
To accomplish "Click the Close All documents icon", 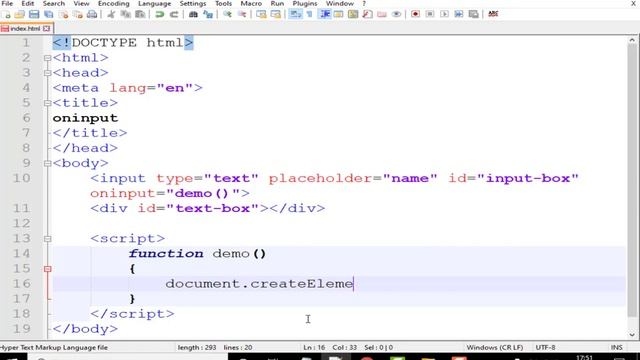I will click(x=78, y=14).
